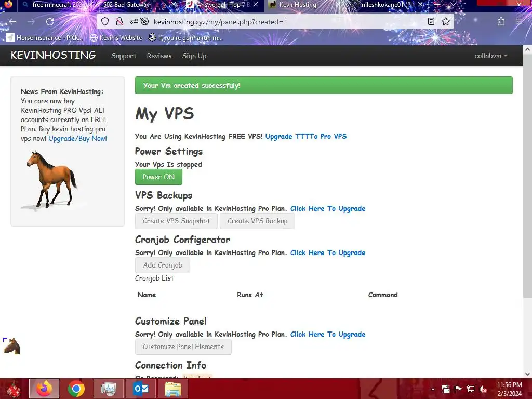Click the Runs At column header
Image resolution: width=532 pixels, height=399 pixels.
click(x=250, y=295)
